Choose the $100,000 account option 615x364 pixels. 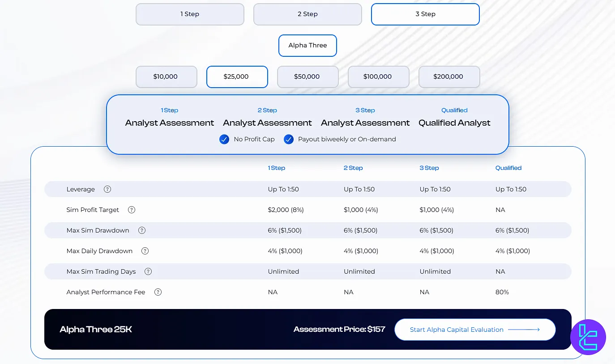pos(378,77)
